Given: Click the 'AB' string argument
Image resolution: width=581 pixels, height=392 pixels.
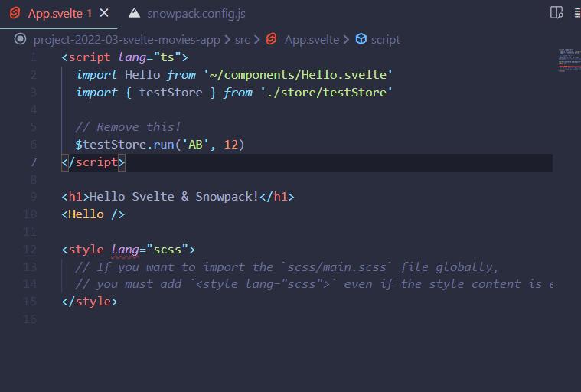Looking at the screenshot, I should click(196, 145).
